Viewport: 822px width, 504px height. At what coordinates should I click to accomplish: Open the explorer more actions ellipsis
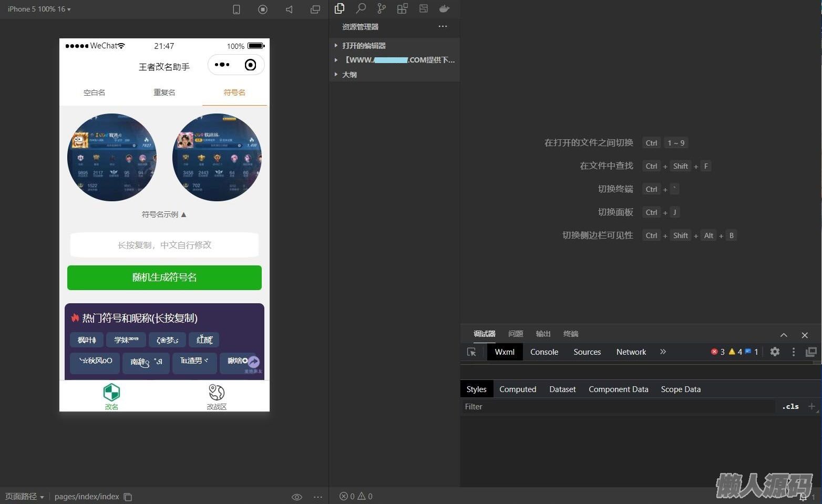pyautogui.click(x=443, y=26)
